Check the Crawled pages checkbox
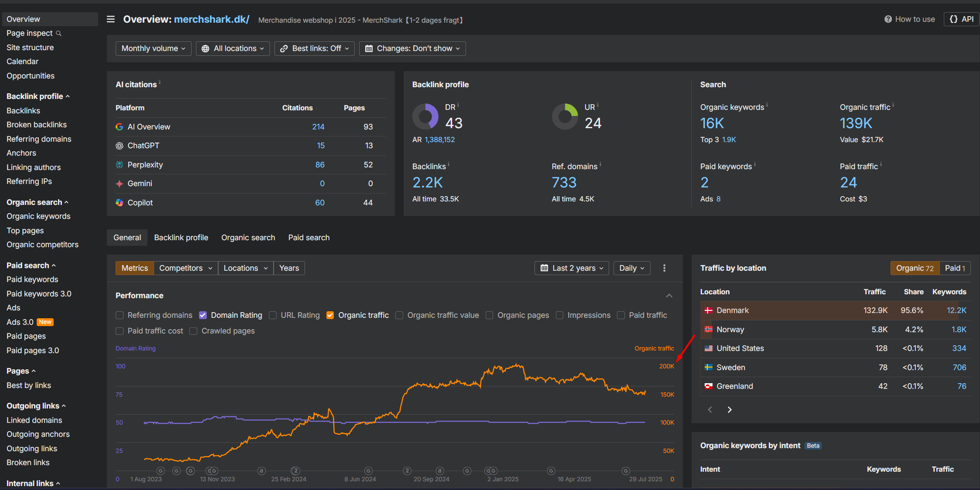 tap(193, 331)
